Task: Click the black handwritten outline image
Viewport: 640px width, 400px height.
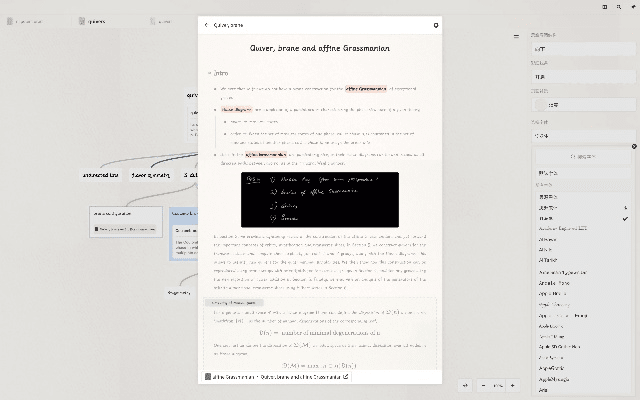Action: pos(320,198)
